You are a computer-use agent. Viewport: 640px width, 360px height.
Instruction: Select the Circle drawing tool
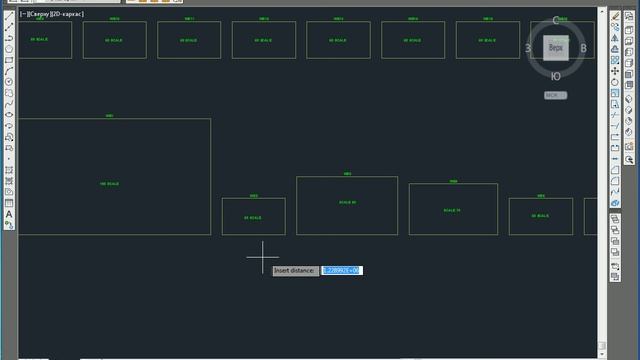[x=9, y=82]
